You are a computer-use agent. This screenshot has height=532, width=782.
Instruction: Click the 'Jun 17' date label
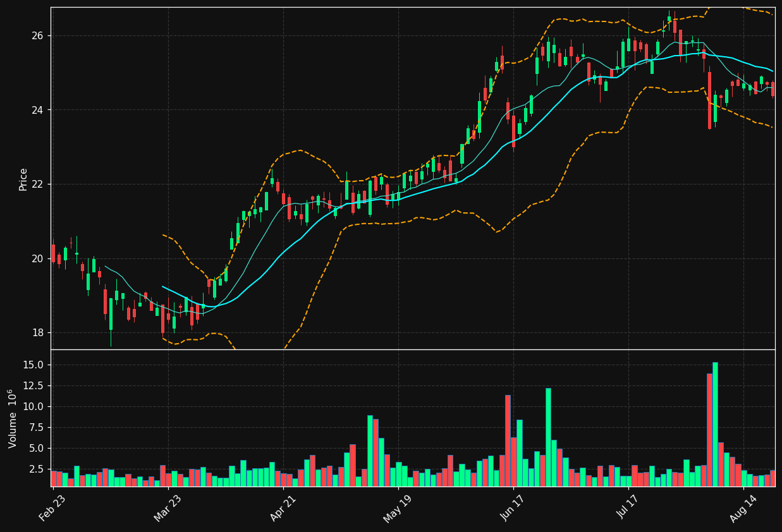point(513,508)
